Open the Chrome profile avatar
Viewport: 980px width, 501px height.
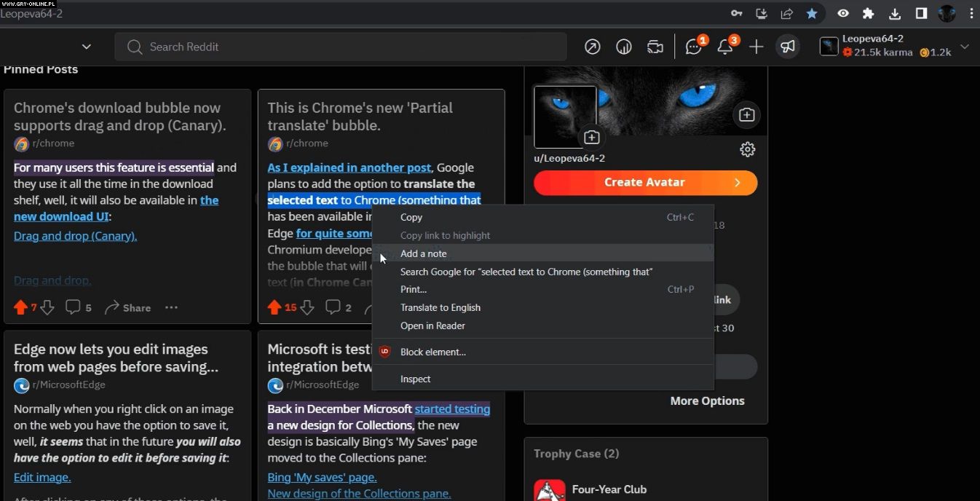coord(947,13)
